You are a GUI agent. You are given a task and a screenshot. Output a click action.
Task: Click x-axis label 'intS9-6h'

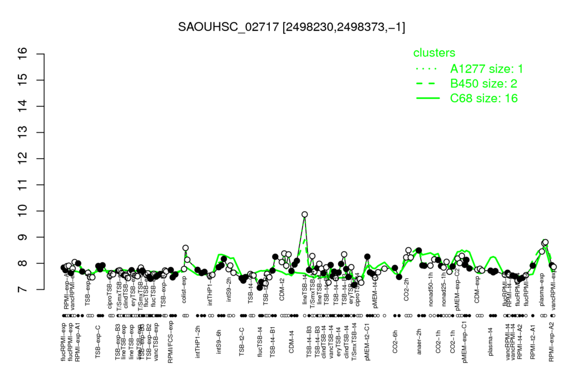[219, 341]
